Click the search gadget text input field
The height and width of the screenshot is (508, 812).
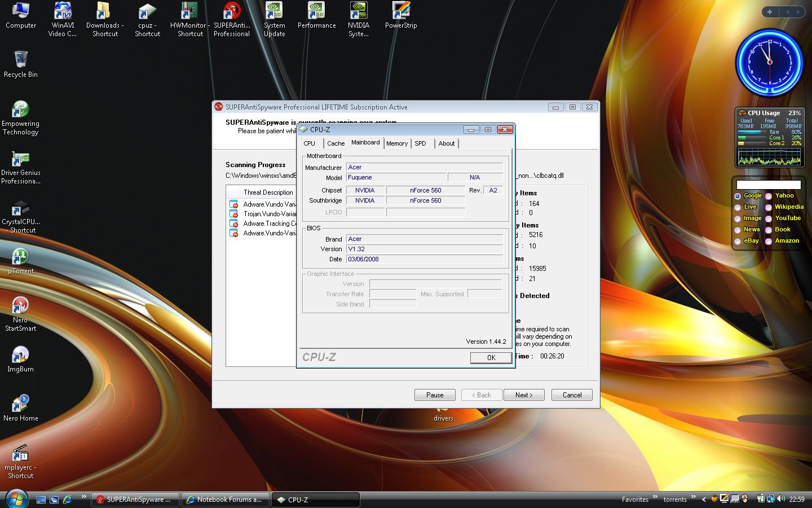point(769,185)
